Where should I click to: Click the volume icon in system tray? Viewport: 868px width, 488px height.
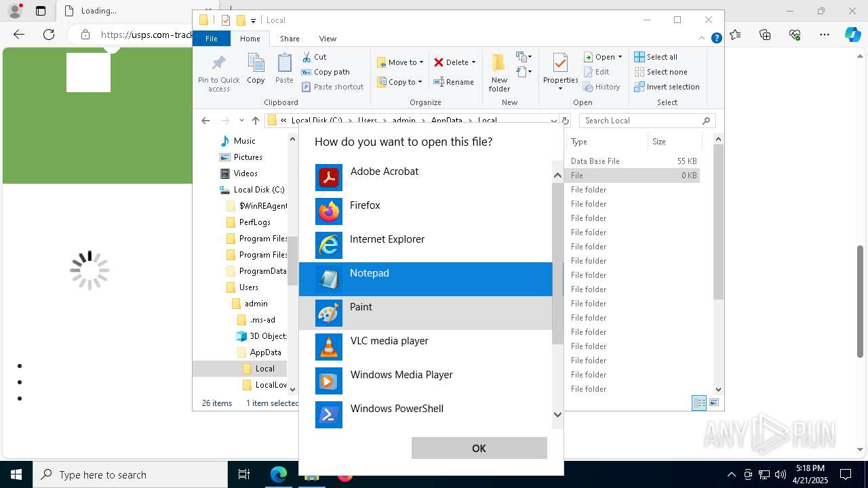[781, 474]
